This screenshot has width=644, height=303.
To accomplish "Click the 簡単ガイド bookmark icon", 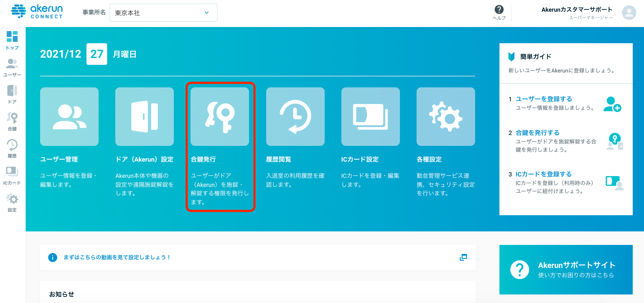I will click(x=512, y=57).
